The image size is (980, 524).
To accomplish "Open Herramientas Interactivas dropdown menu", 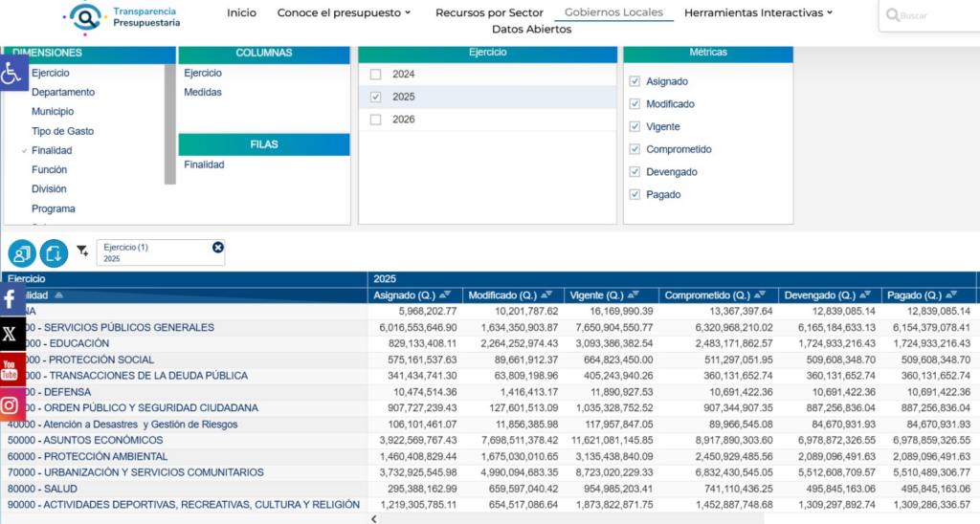I will [758, 12].
